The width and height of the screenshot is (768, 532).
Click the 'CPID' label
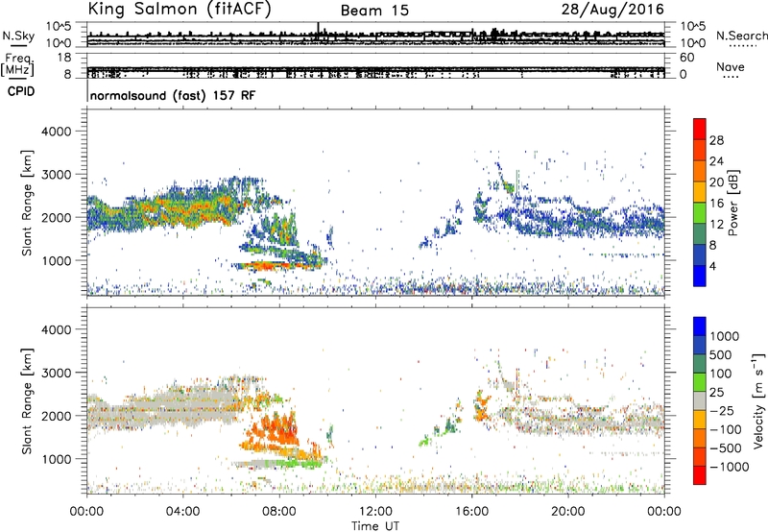(21, 91)
